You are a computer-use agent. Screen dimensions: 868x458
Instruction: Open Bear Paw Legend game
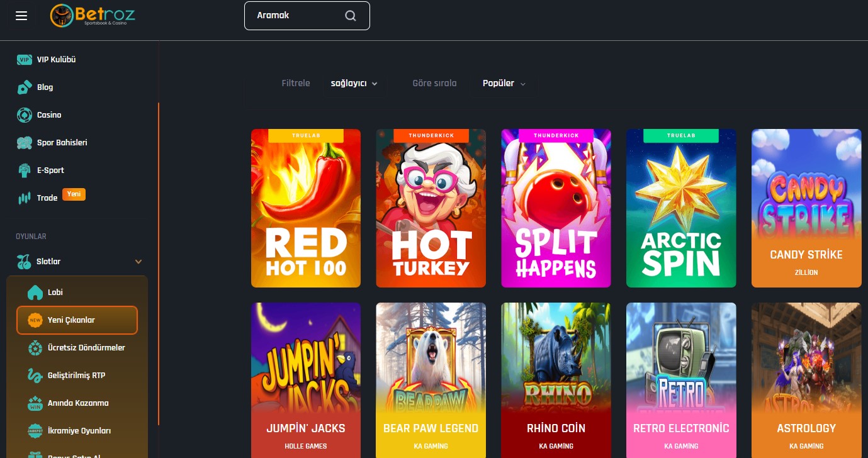click(431, 380)
